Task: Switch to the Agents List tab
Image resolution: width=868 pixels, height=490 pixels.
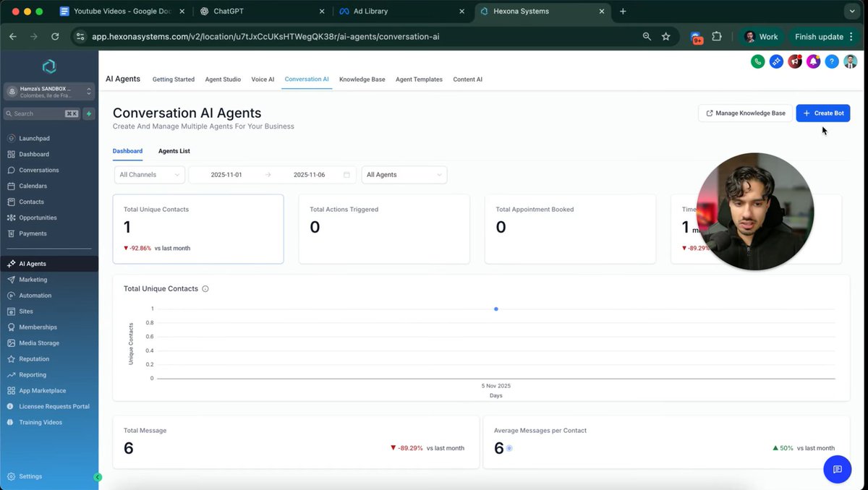Action: pyautogui.click(x=174, y=151)
